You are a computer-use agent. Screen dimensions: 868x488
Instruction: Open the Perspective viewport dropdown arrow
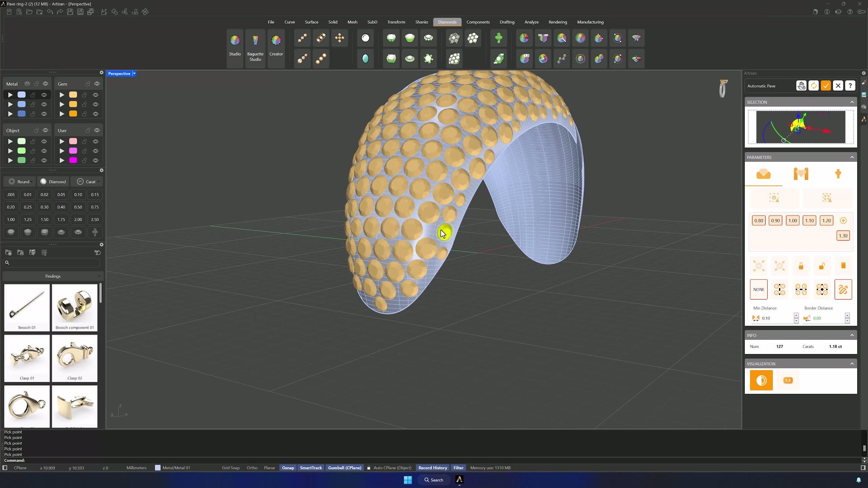pyautogui.click(x=134, y=74)
